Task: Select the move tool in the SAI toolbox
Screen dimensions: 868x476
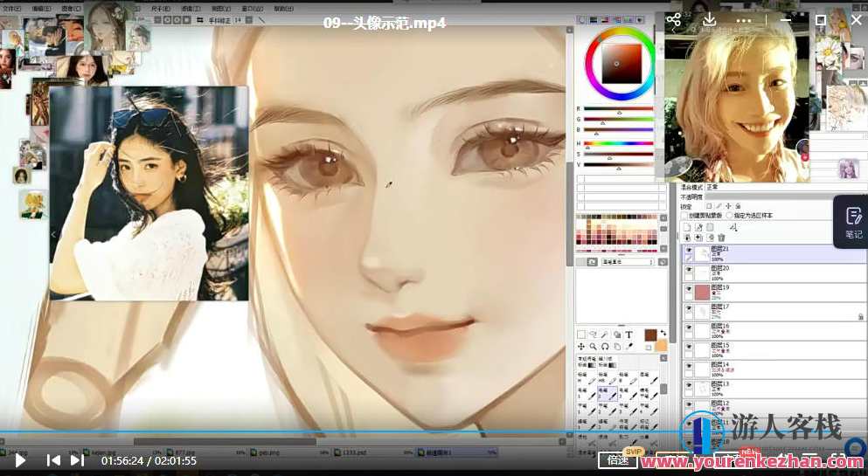Action: click(581, 347)
